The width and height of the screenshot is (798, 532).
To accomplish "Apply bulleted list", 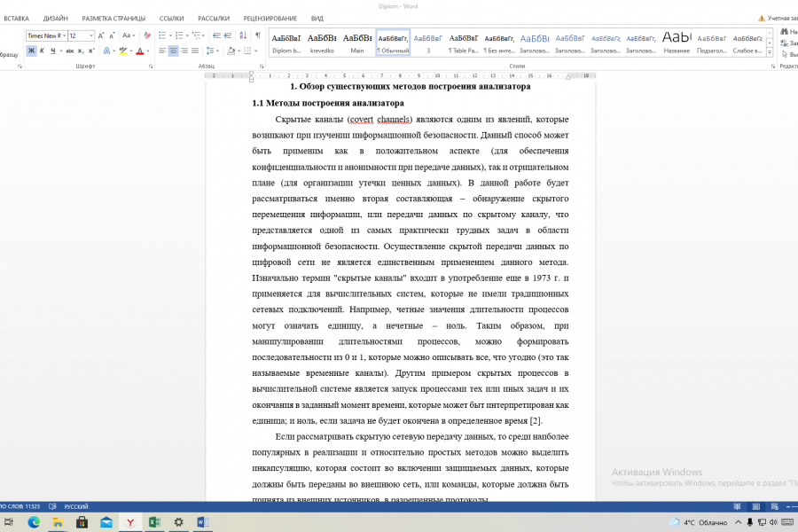I will [162, 35].
